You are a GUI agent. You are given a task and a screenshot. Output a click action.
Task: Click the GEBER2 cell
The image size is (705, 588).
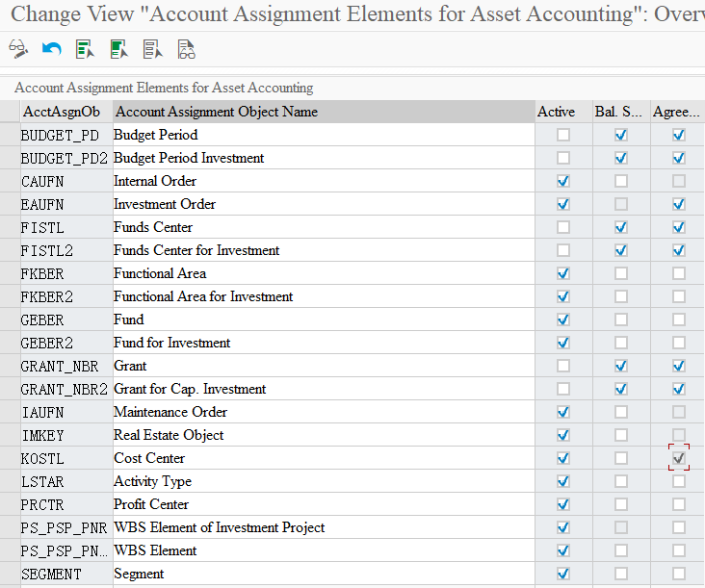tap(66, 343)
